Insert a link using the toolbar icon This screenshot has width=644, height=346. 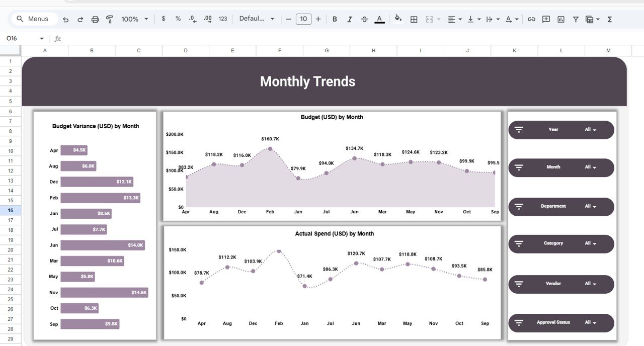point(531,19)
